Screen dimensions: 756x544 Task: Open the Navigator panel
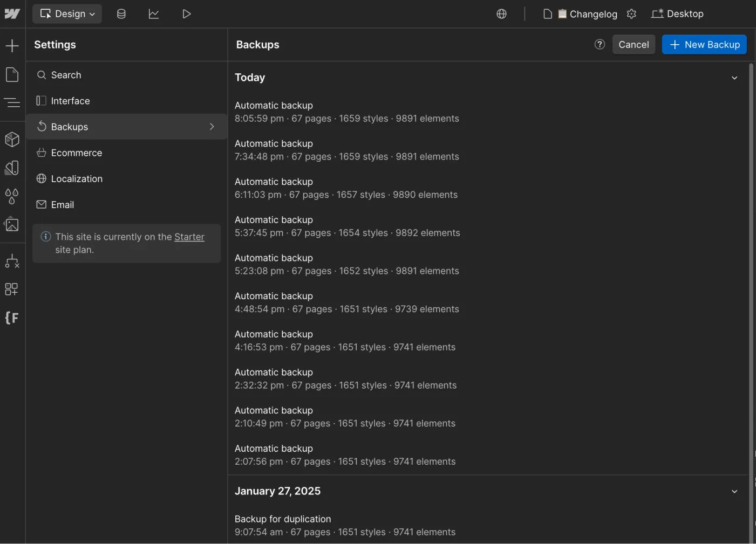click(12, 102)
